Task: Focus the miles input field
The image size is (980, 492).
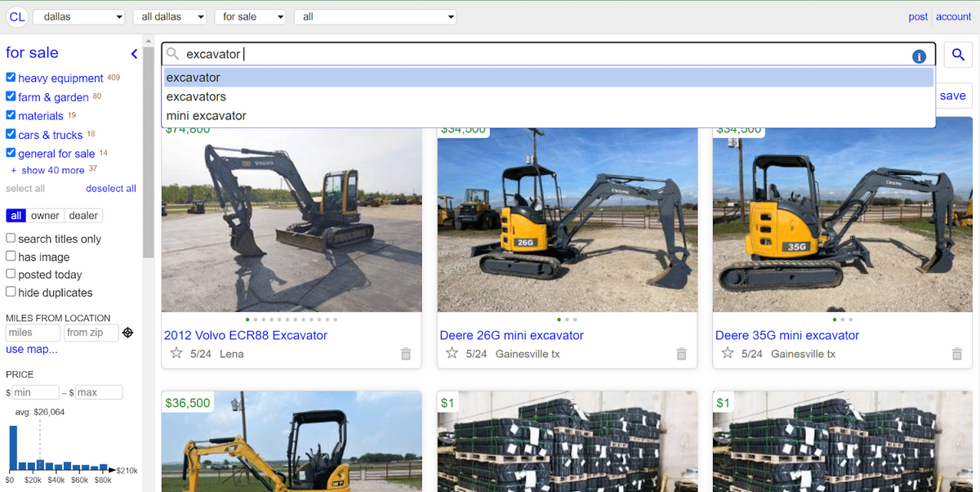Action: click(33, 333)
